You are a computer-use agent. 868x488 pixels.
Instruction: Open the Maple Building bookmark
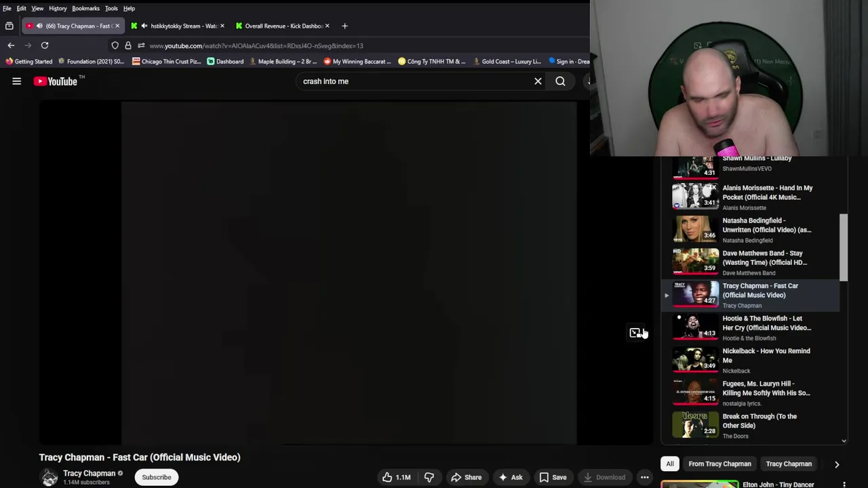coord(282,61)
